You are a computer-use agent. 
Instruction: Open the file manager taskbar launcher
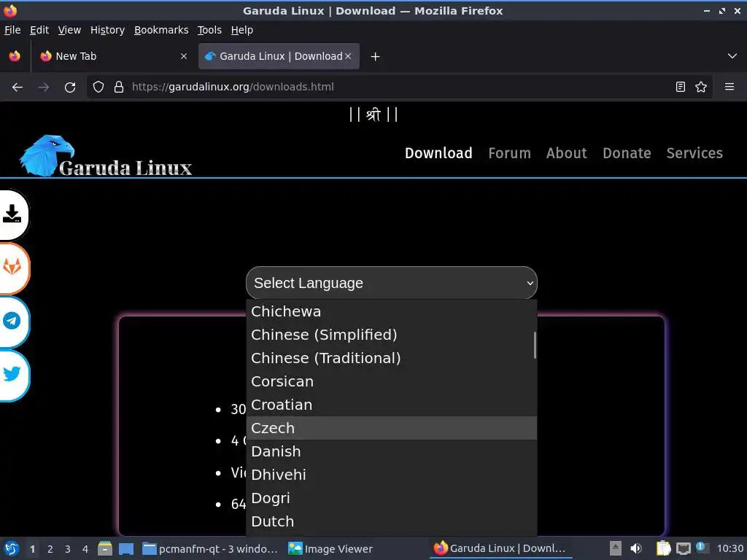tap(105, 548)
